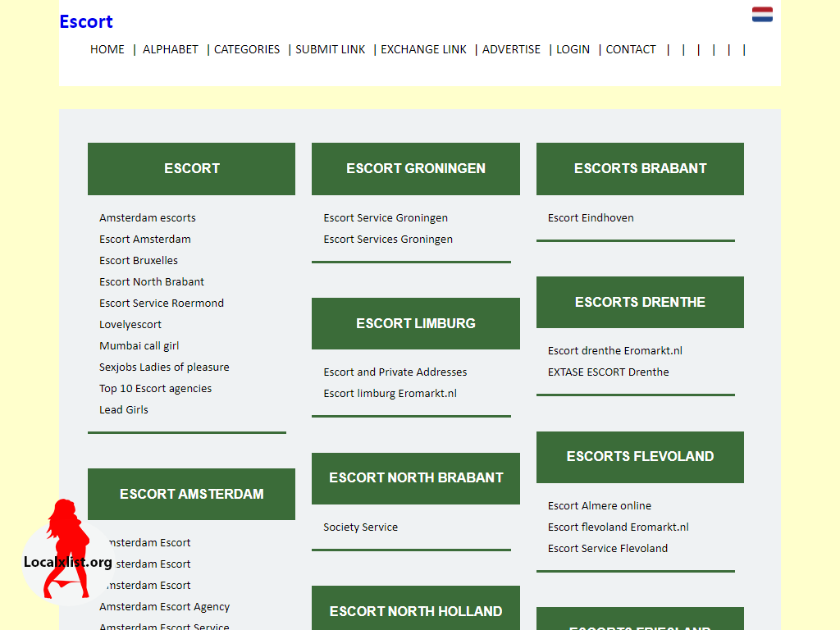Open the Escort site title logo
The image size is (840, 630).
point(85,21)
